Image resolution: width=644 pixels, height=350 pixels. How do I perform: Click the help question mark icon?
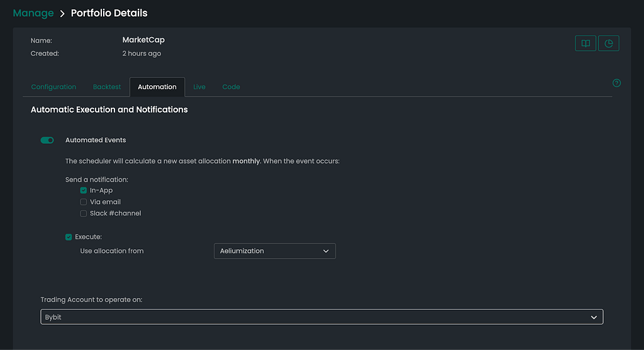point(616,83)
